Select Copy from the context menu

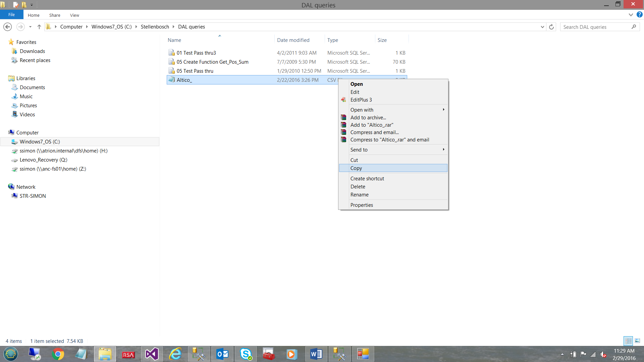point(356,168)
